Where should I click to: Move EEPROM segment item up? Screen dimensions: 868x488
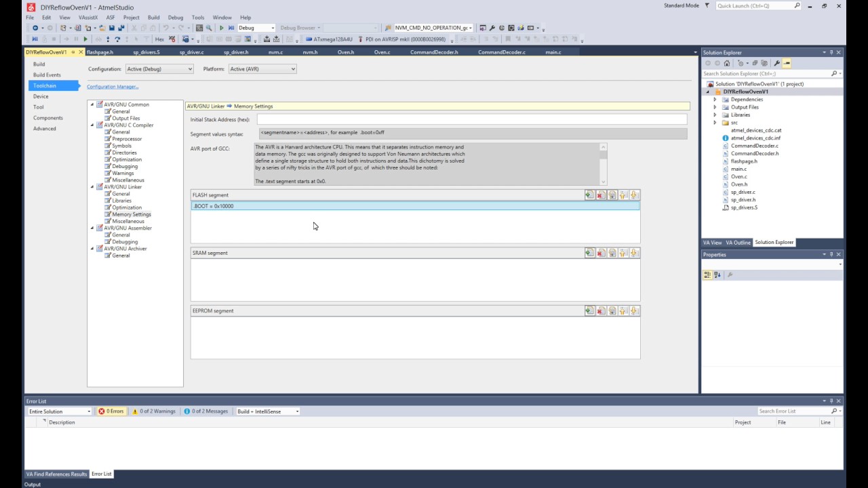coord(623,310)
